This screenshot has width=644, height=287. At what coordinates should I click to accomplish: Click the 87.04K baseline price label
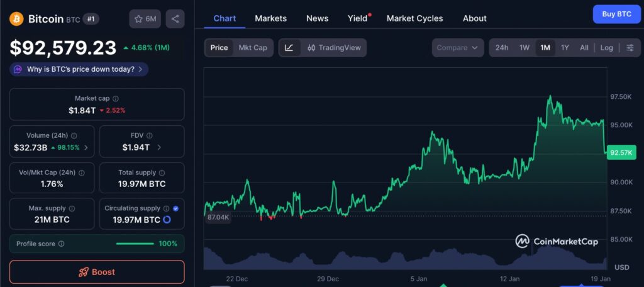pos(218,217)
